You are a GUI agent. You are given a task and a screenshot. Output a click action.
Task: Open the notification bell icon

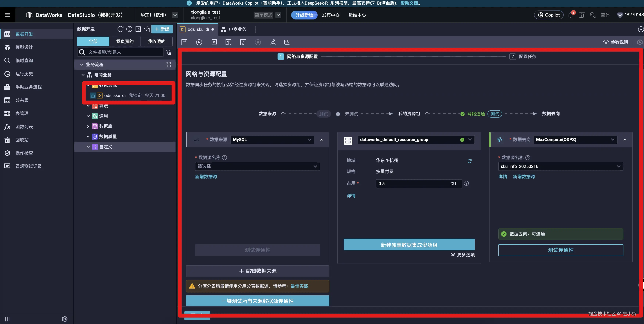tap(571, 15)
